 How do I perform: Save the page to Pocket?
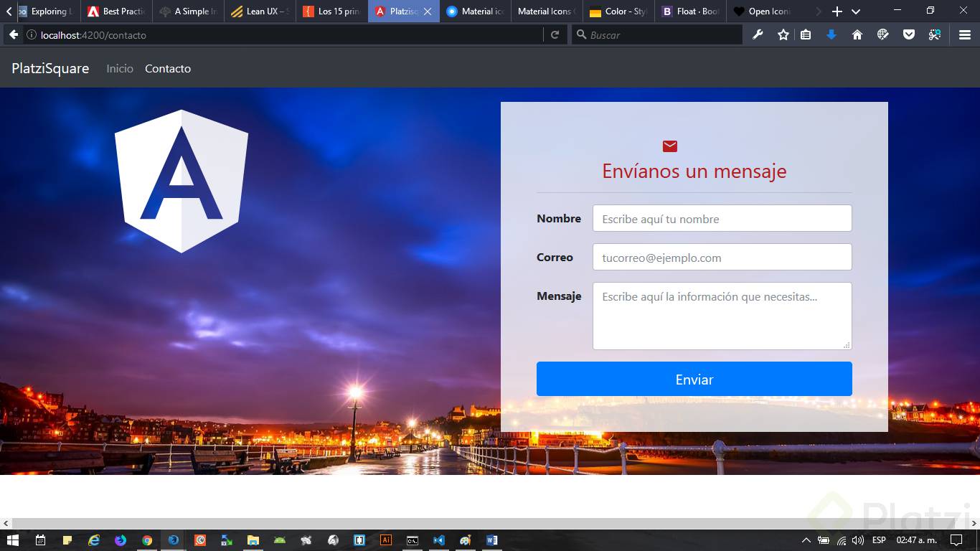pyautogui.click(x=908, y=34)
